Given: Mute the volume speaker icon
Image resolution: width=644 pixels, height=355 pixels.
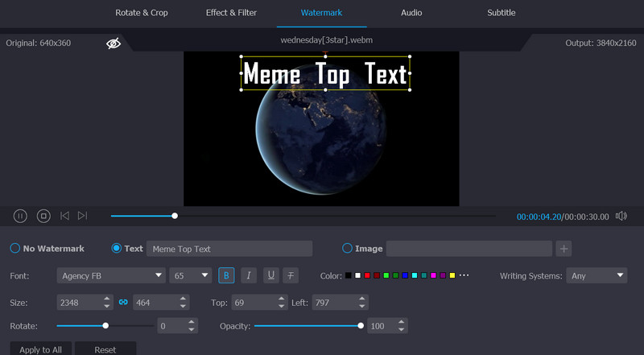Looking at the screenshot, I should [621, 216].
